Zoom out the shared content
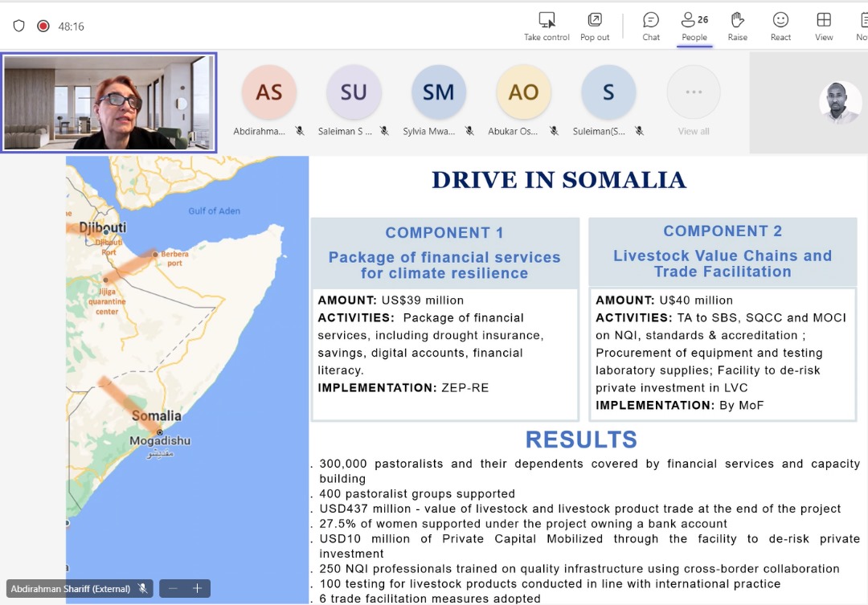 pyautogui.click(x=173, y=588)
